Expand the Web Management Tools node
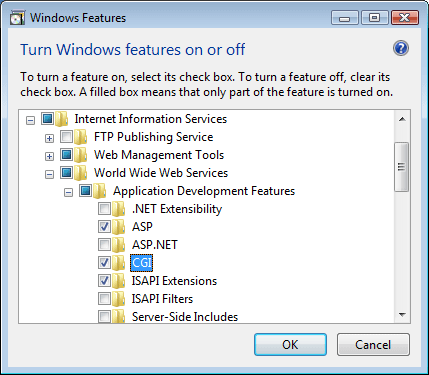 click(49, 156)
